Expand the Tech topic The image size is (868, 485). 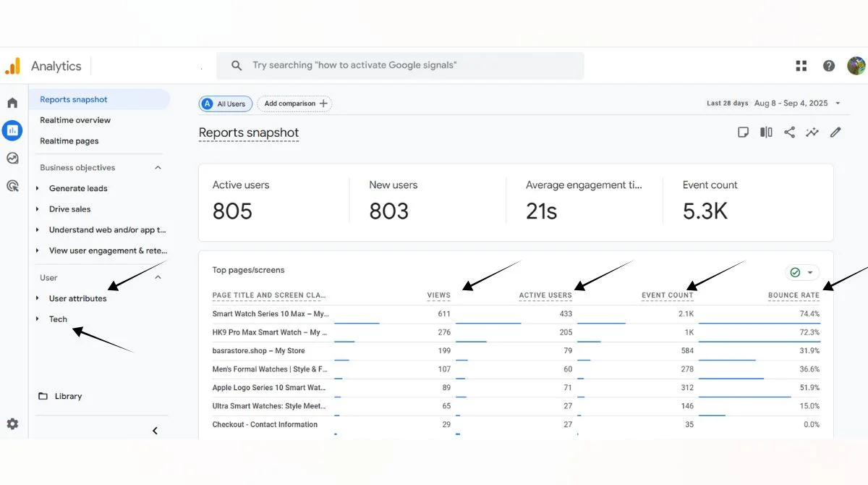[38, 319]
